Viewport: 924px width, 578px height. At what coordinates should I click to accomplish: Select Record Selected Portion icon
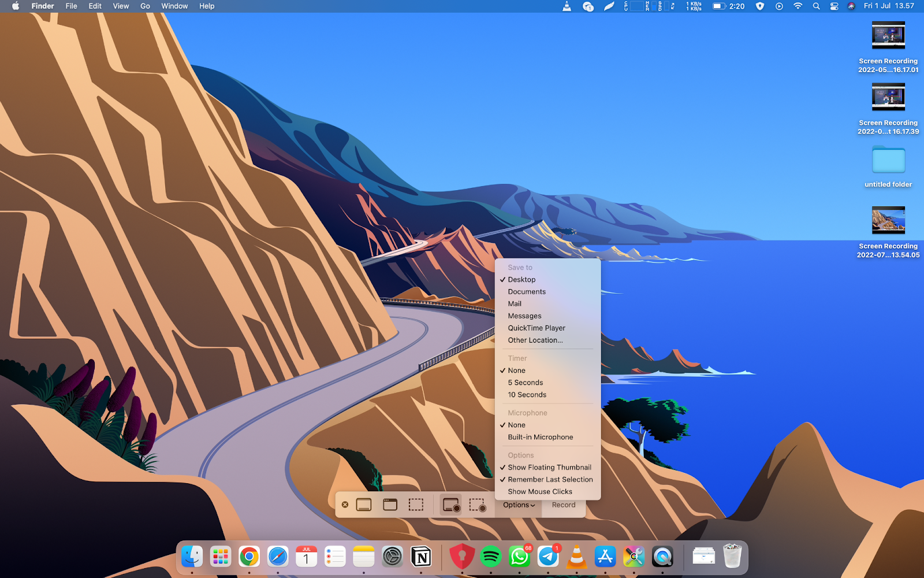(x=478, y=505)
